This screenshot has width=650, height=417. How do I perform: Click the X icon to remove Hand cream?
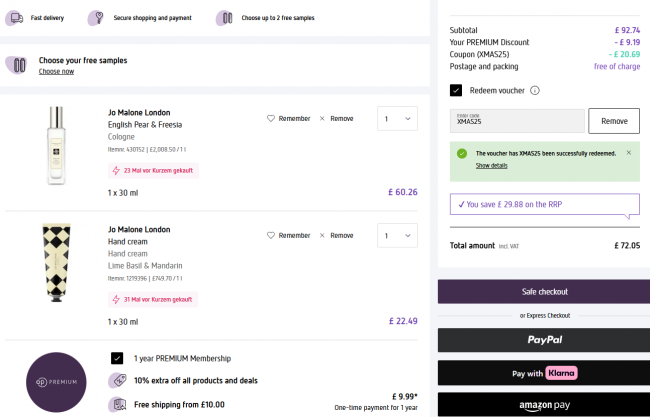click(x=322, y=235)
